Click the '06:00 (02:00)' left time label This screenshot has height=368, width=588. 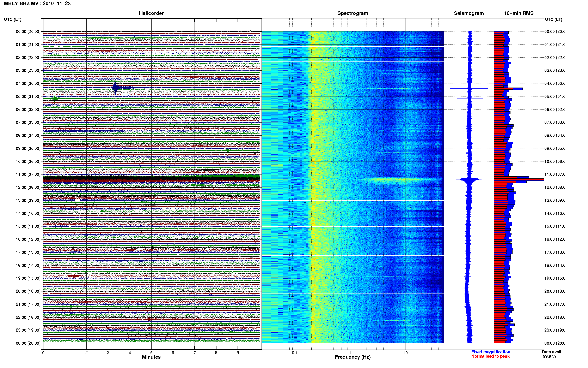click(28, 109)
